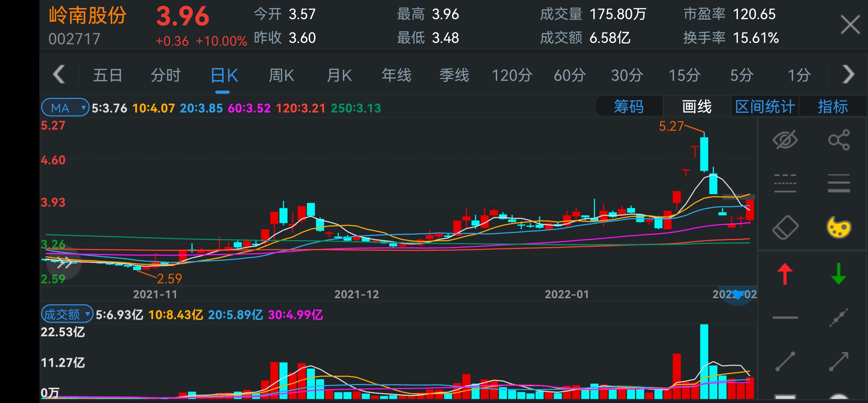This screenshot has height=403, width=868.
Task: Select the dashed line style icon
Action: [x=785, y=183]
